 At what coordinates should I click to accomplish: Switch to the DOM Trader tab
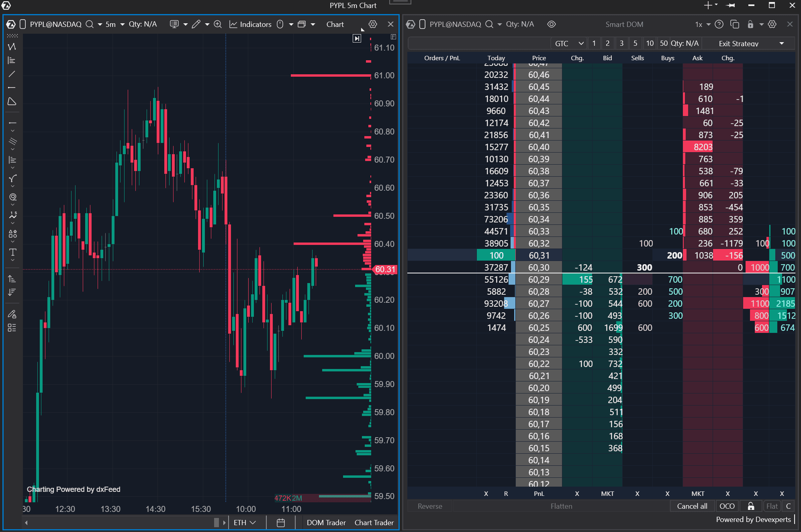(326, 522)
